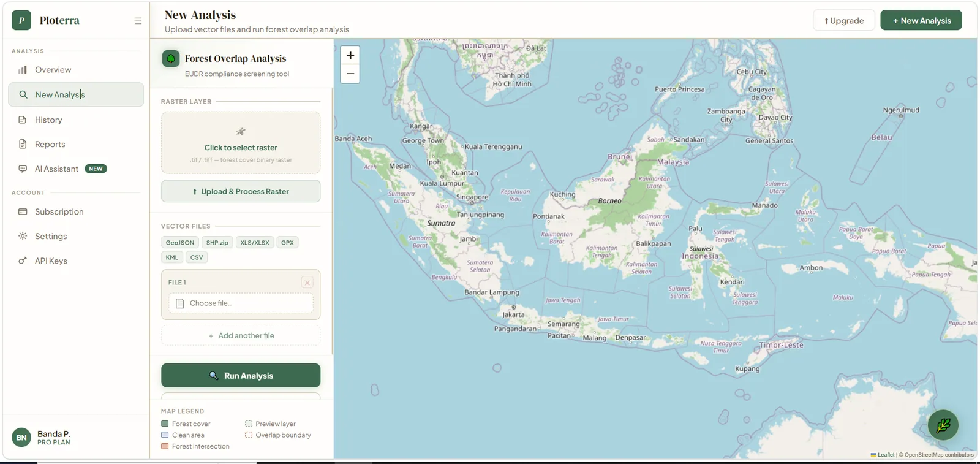This screenshot has height=464, width=980.
Task: Collapse sidebar with hamburger menu icon
Action: click(138, 21)
